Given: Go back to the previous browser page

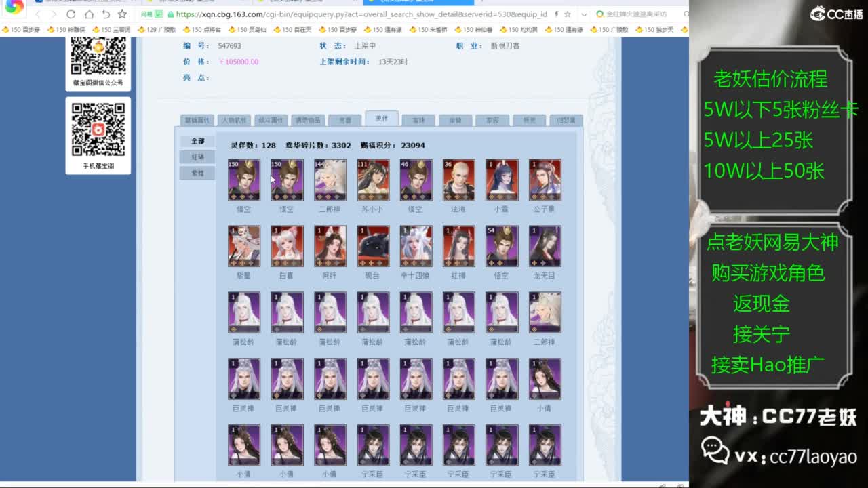Looking at the screenshot, I should point(38,14).
